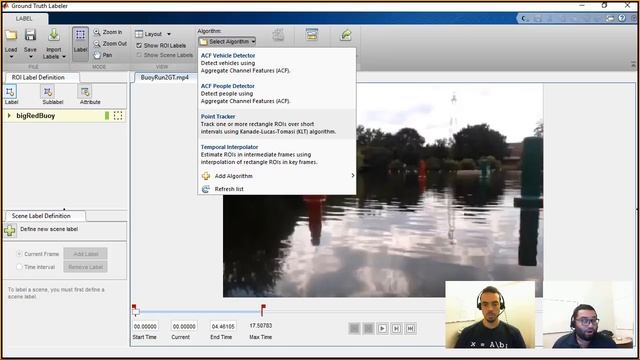Screen dimensions: 640x360
Task: Open the Layout dropdown
Action: [x=153, y=34]
